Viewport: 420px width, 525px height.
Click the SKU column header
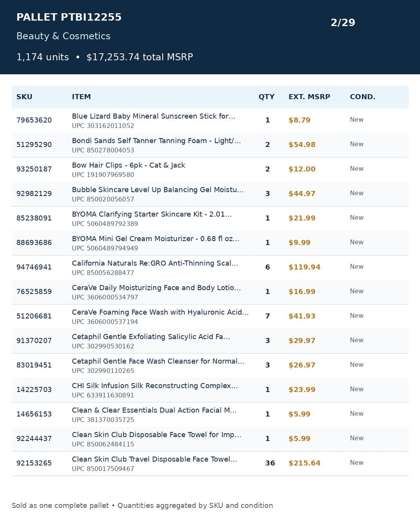coord(24,97)
